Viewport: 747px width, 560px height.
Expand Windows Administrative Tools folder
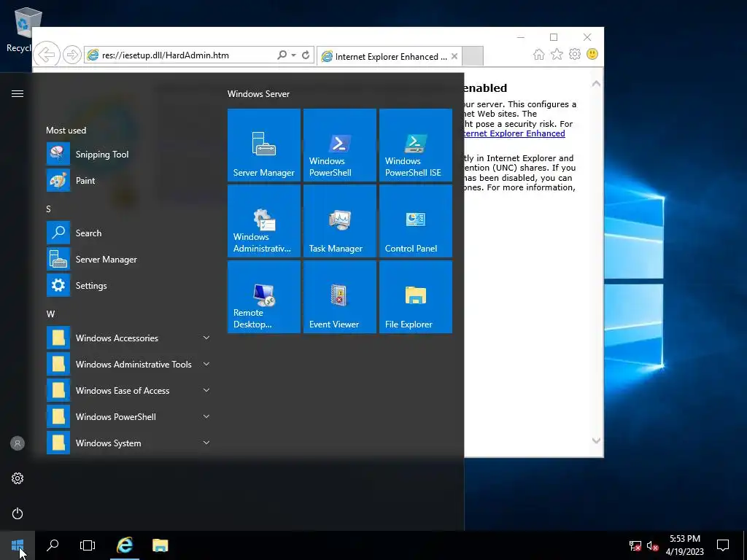(128, 364)
